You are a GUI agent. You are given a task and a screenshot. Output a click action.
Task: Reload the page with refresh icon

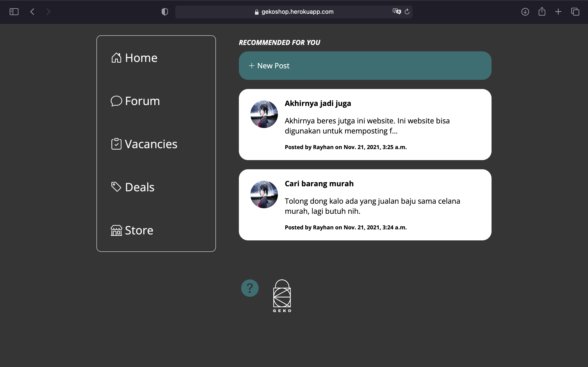407,11
